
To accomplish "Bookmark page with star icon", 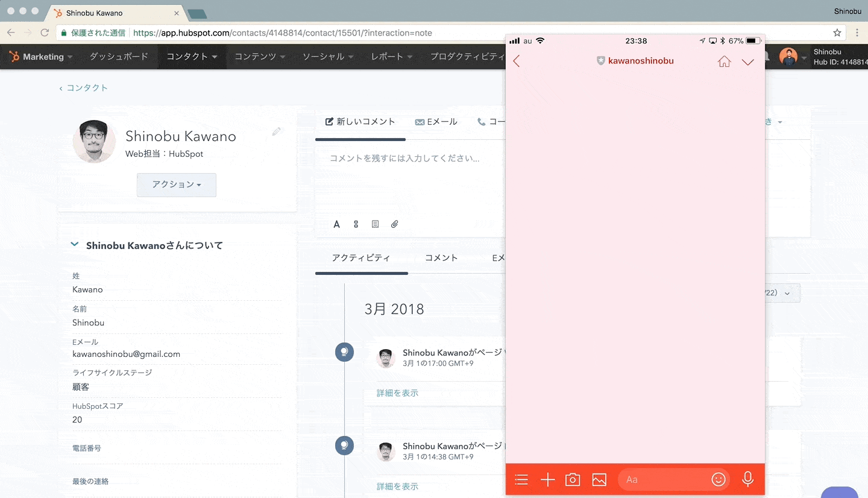I will [x=837, y=33].
